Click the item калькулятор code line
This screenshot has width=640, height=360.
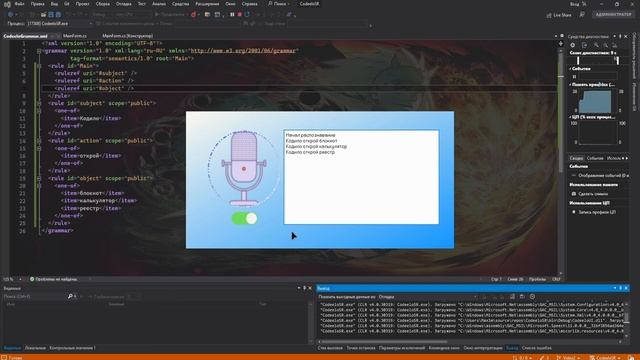pyautogui.click(x=99, y=200)
